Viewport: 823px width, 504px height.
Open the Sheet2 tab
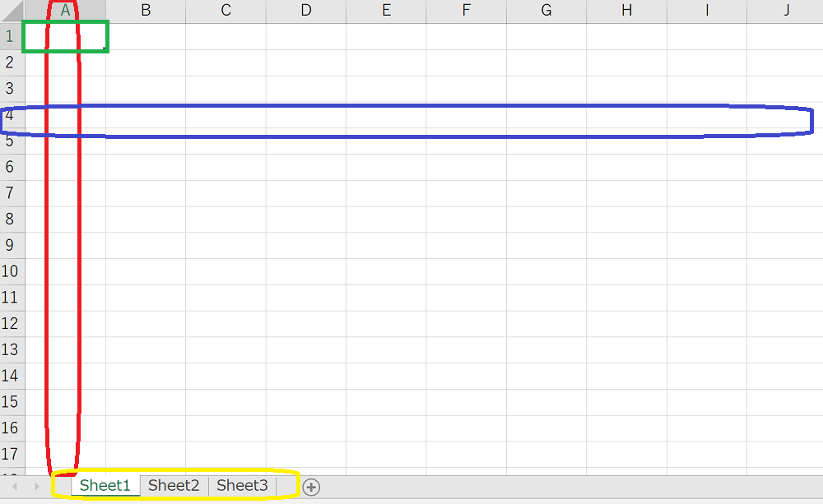coord(174,486)
